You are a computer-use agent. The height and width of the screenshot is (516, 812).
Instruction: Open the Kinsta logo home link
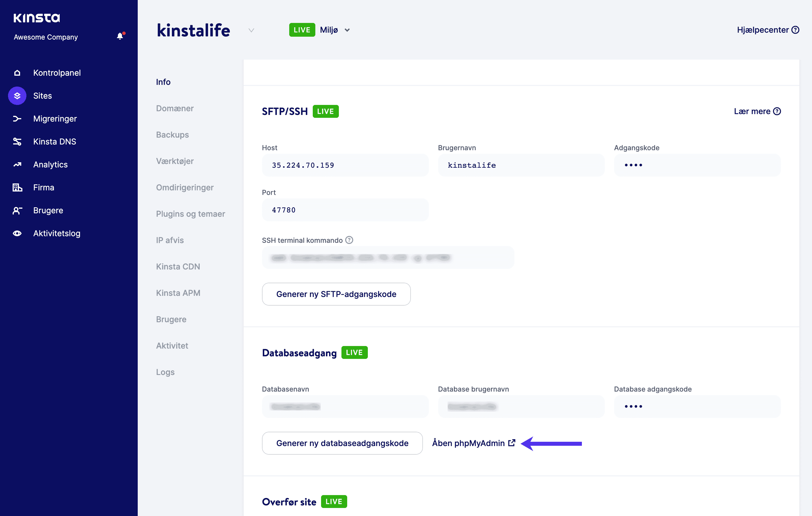tap(36, 18)
